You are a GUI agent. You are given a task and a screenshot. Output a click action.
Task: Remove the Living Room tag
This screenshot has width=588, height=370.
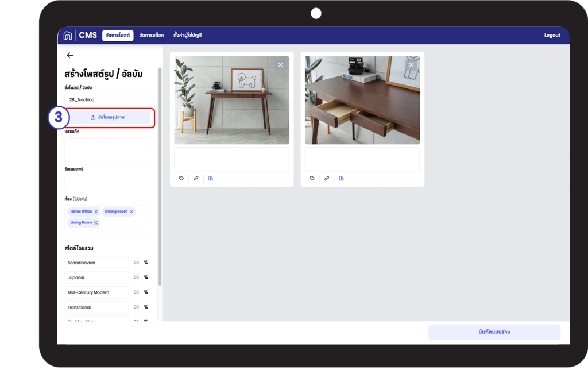[96, 223]
